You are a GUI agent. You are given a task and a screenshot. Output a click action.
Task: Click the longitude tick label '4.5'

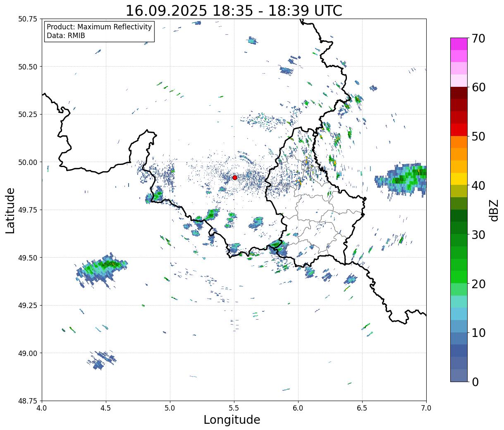pos(106,408)
